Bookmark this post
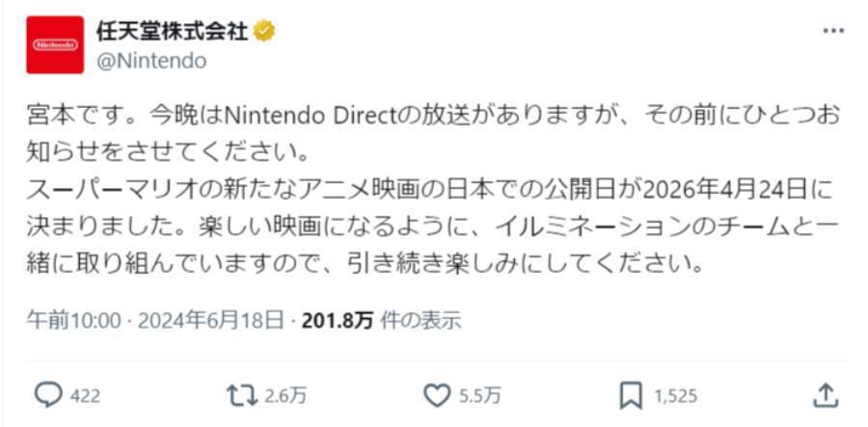The height and width of the screenshot is (427, 868). [x=631, y=393]
